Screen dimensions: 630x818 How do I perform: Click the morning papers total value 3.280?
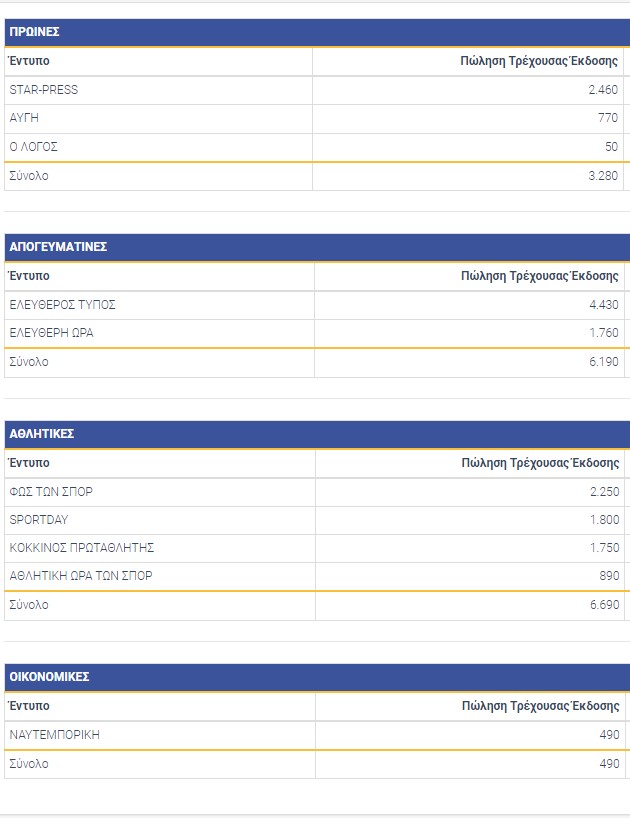pos(603,176)
